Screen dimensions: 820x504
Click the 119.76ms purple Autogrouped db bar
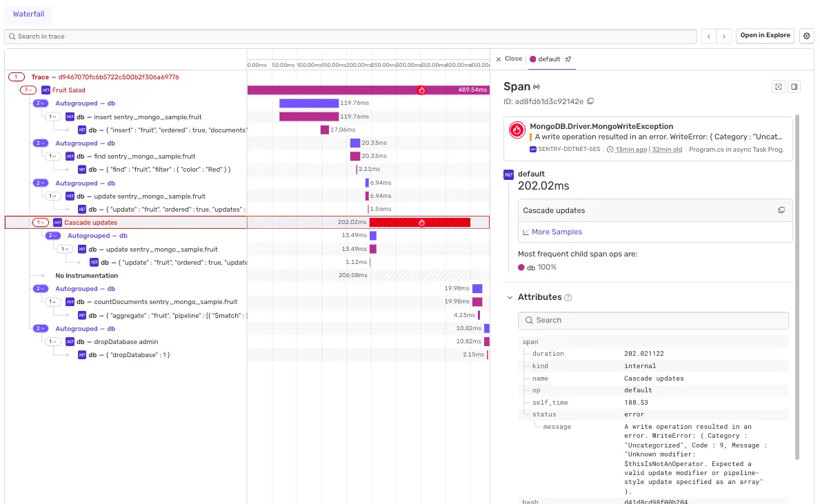[308, 103]
